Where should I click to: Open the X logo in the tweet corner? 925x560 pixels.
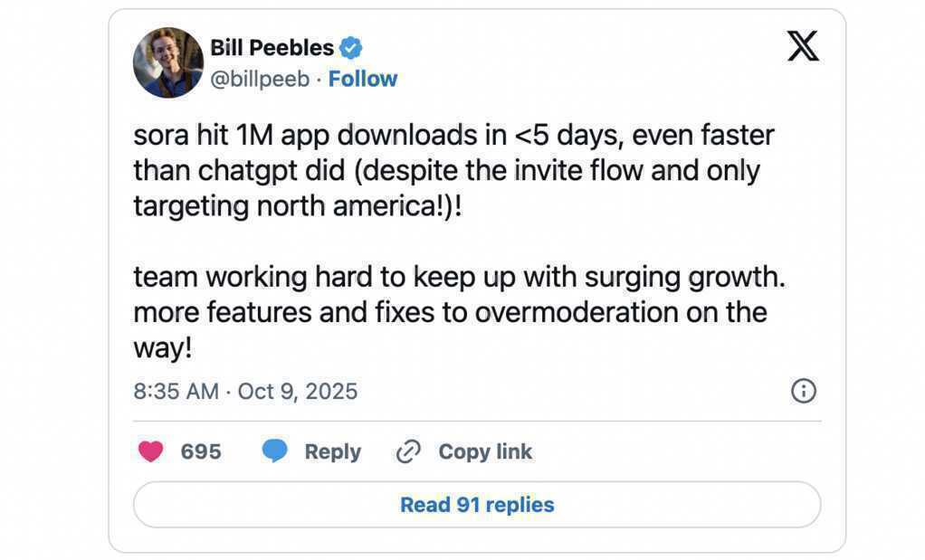pos(802,46)
